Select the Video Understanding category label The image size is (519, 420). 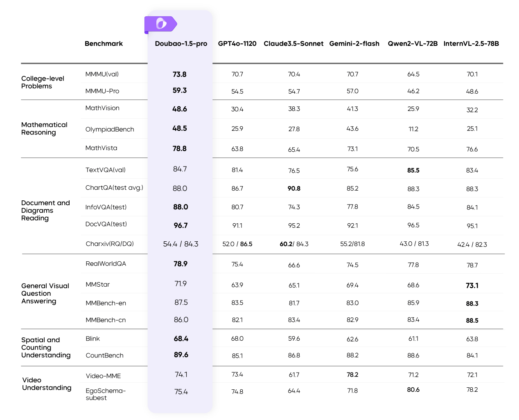(x=47, y=384)
